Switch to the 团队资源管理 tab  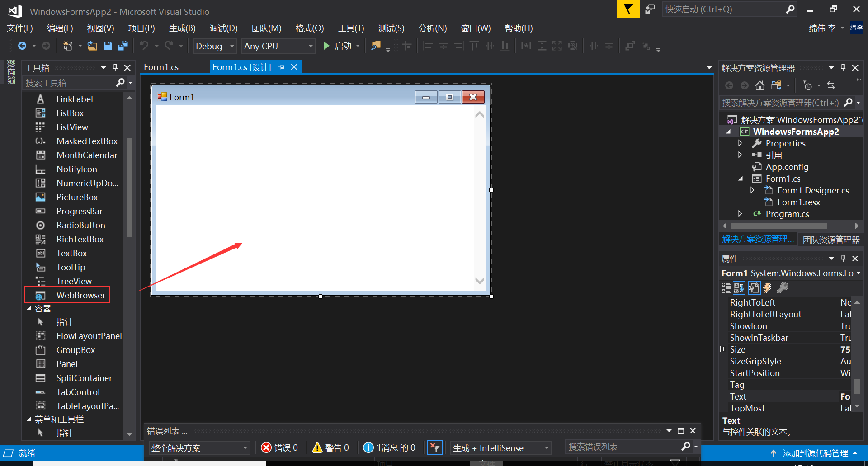(831, 240)
